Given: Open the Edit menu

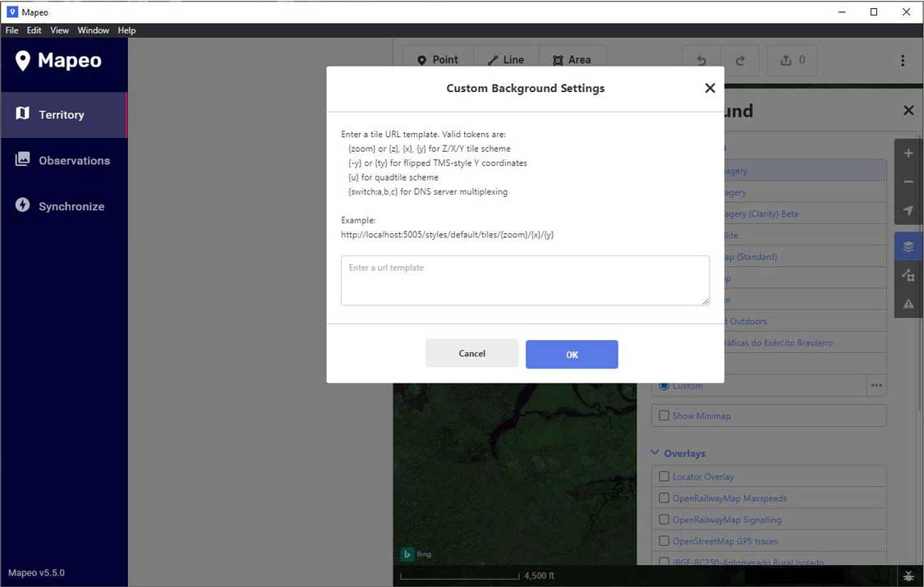Looking at the screenshot, I should 34,30.
